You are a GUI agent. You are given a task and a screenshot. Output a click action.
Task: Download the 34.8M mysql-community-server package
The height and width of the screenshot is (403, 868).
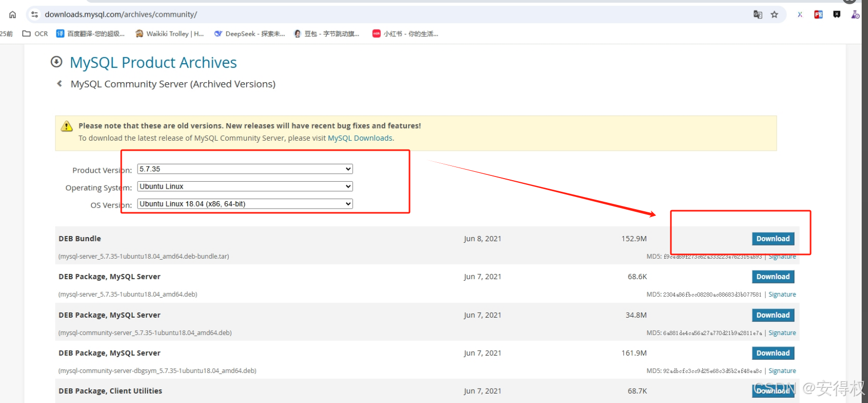pyautogui.click(x=773, y=315)
